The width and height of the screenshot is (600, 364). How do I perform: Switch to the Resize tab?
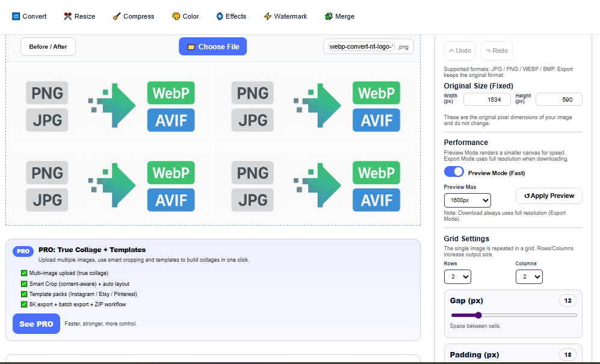[x=79, y=16]
